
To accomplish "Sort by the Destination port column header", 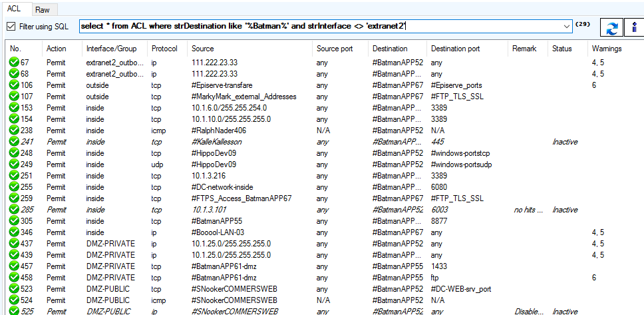I will pos(467,49).
